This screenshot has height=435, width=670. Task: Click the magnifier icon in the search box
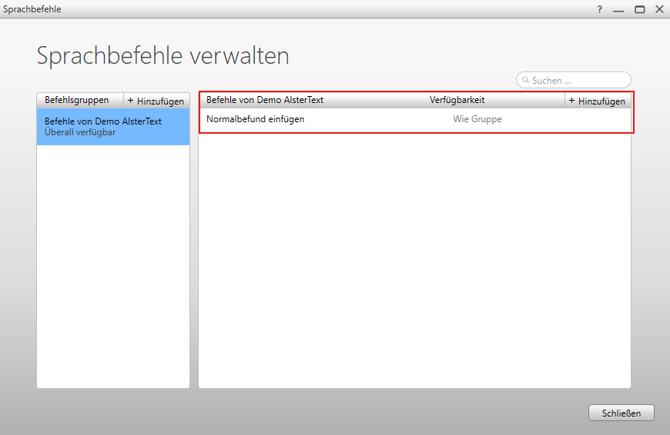point(526,80)
